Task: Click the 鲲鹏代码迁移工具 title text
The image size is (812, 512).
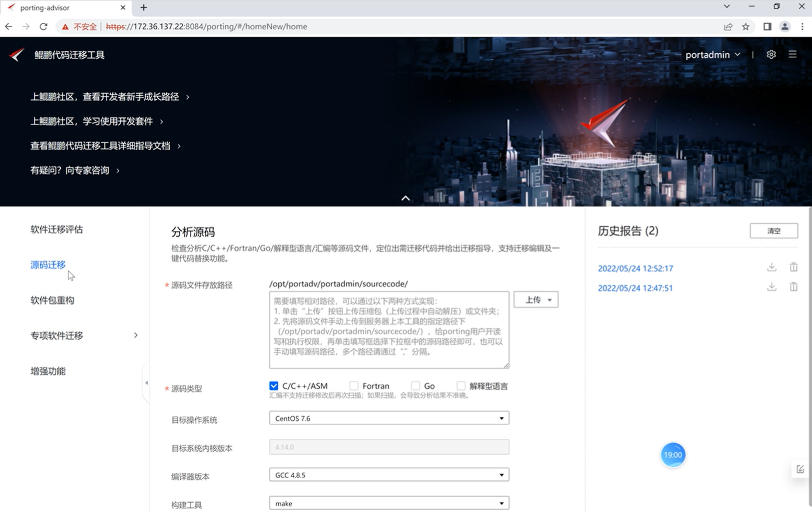Action: [x=70, y=55]
